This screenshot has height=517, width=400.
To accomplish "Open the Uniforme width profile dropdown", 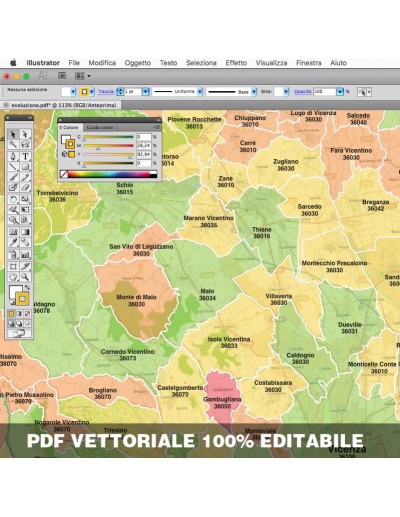I will point(200,92).
